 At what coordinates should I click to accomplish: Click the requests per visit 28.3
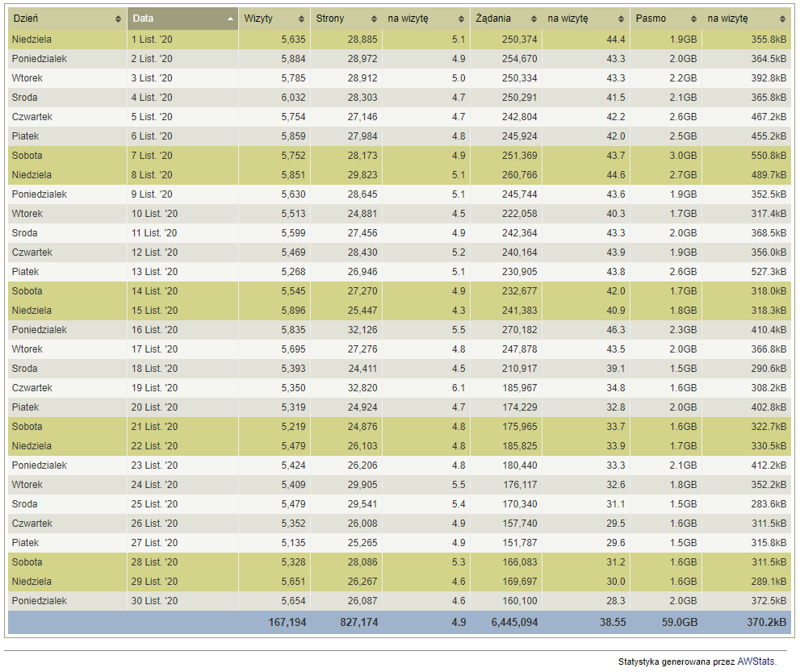click(616, 601)
